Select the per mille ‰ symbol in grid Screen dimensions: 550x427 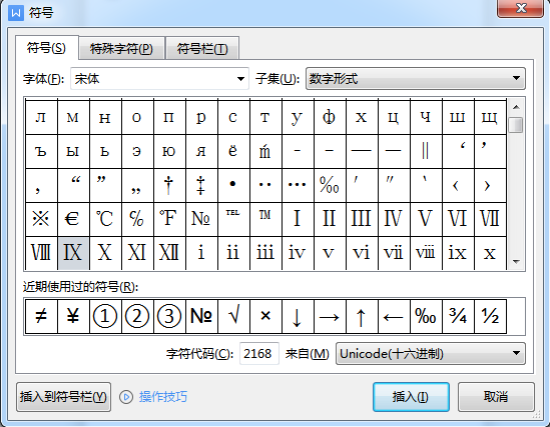click(x=330, y=185)
